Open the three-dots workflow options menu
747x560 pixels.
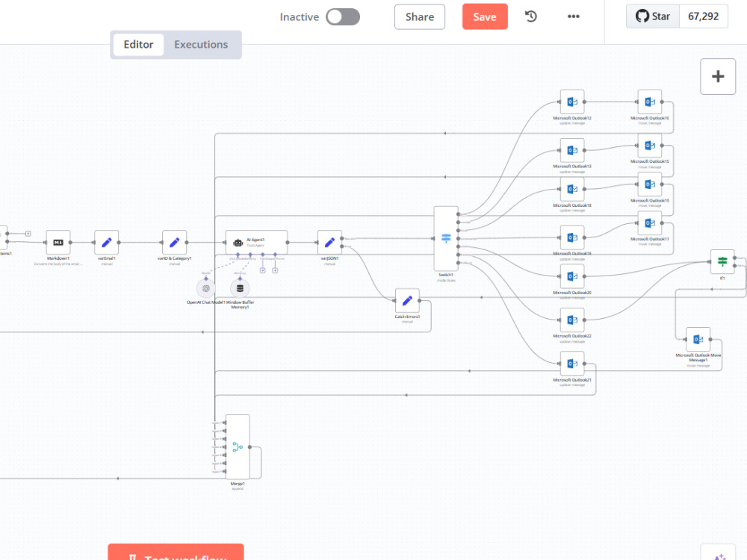coord(574,16)
